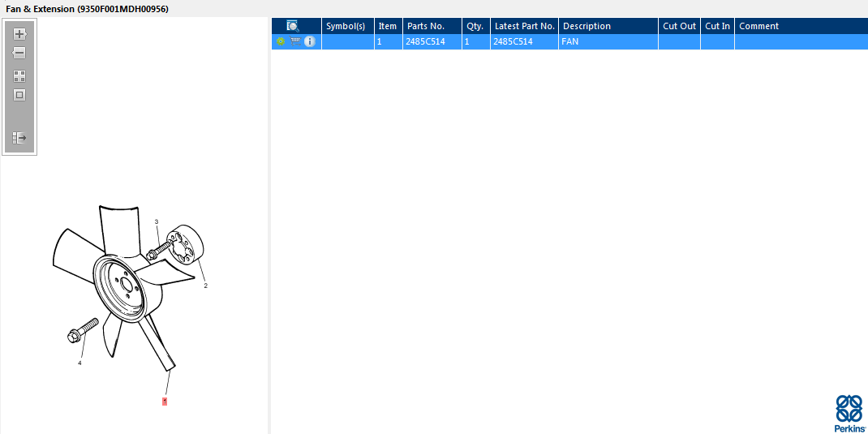The height and width of the screenshot is (434, 868).
Task: Sort by Latest Part No. column header
Action: tap(524, 26)
